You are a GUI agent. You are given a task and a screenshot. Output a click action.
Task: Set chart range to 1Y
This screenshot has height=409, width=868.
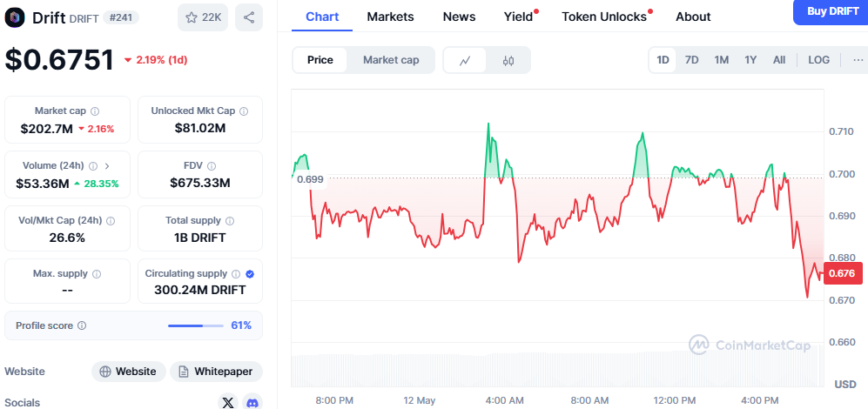coord(750,60)
